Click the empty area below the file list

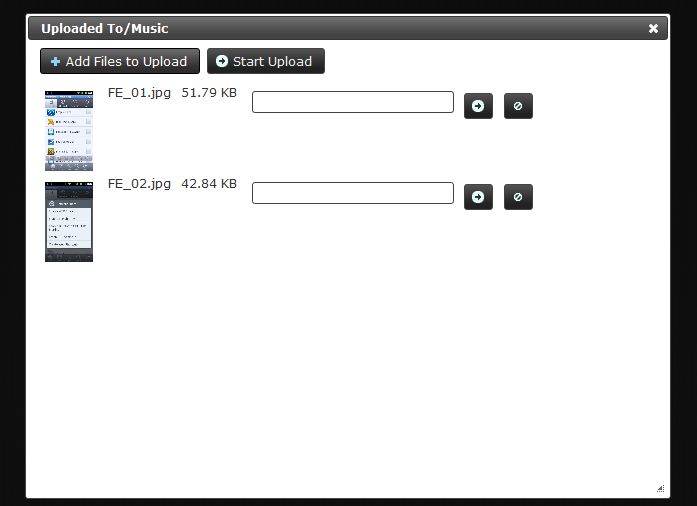click(x=348, y=378)
